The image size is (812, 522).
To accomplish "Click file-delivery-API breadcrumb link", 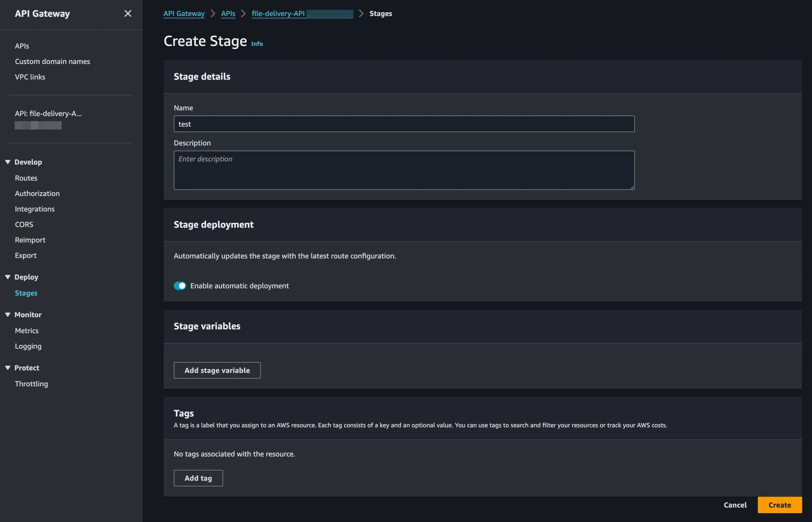I will click(x=302, y=13).
